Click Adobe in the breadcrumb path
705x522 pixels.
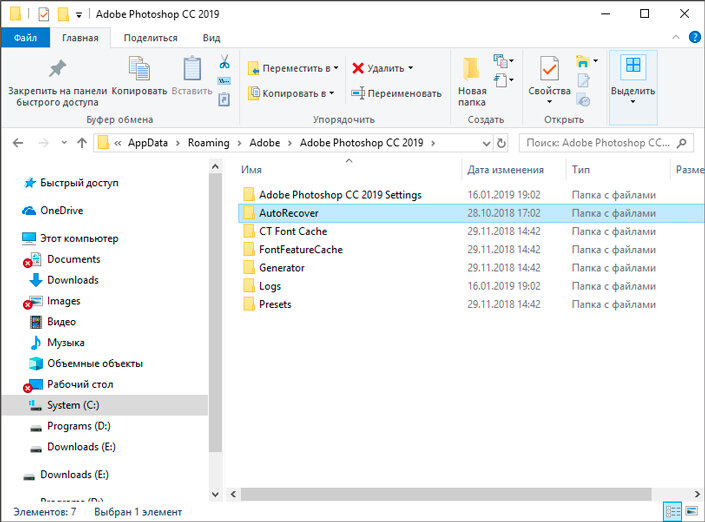click(x=265, y=143)
